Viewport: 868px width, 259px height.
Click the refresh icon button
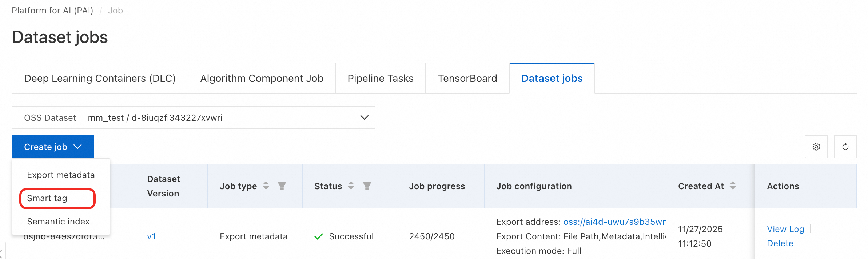[x=845, y=147]
